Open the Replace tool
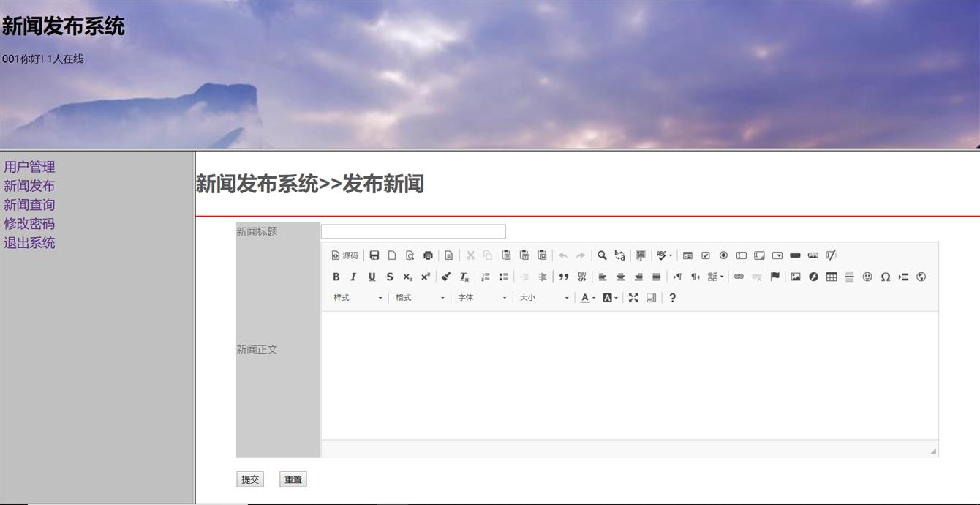The width and height of the screenshot is (980, 505). click(619, 255)
